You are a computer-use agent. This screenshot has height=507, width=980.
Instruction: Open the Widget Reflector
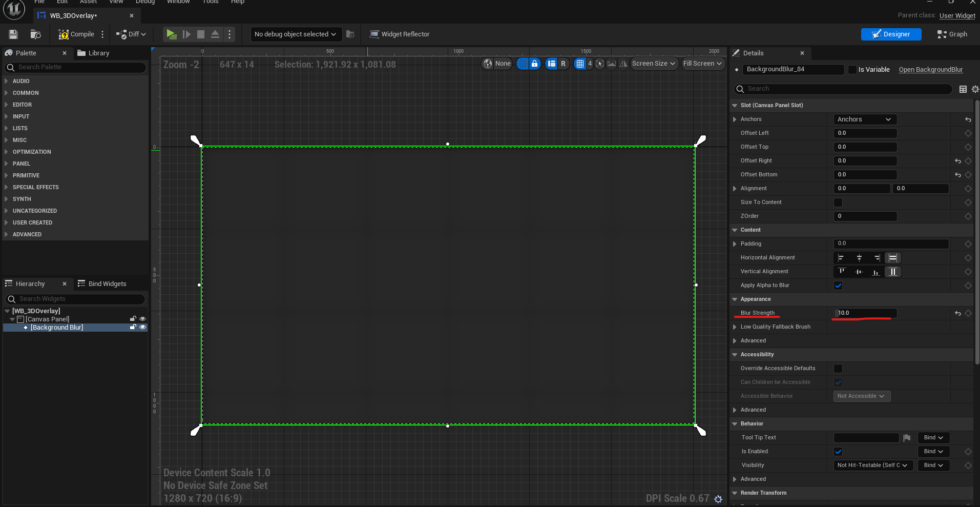(400, 34)
